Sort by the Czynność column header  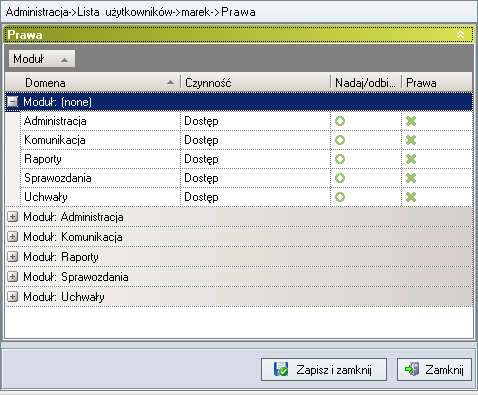[255, 83]
